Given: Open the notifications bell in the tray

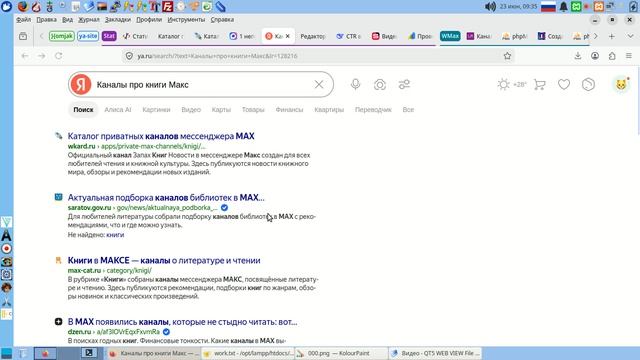Looking at the screenshot, I should point(563,7).
